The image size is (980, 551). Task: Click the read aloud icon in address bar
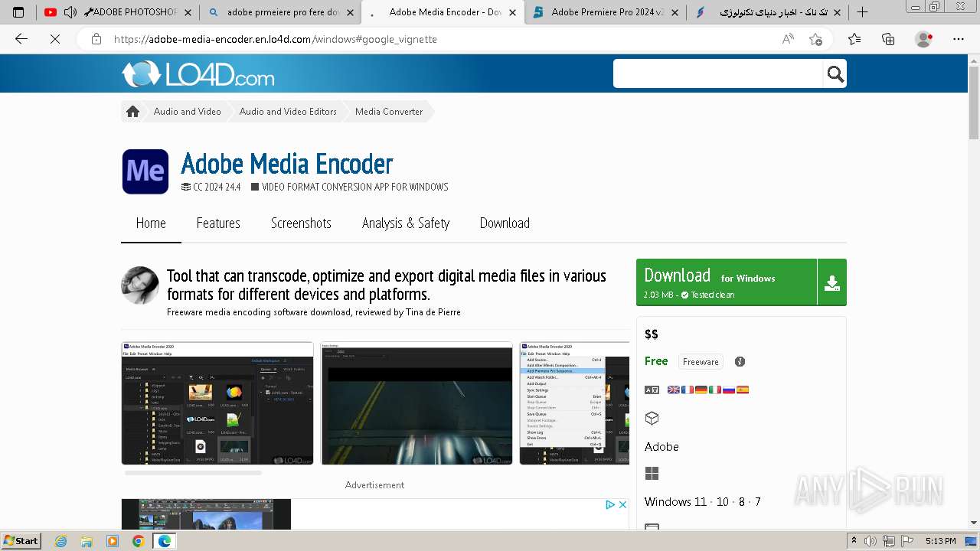[788, 39]
